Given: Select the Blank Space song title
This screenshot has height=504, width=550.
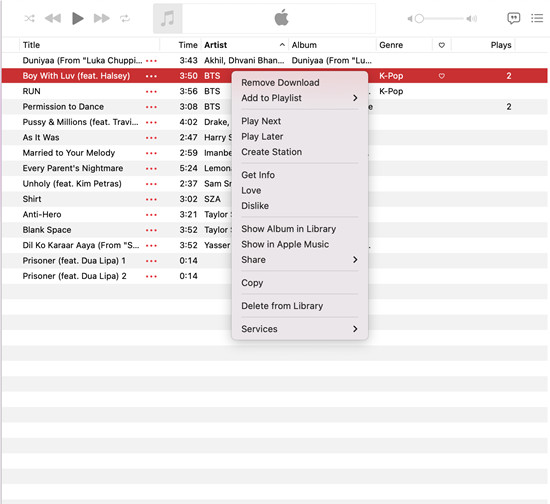Looking at the screenshot, I should coord(47,230).
